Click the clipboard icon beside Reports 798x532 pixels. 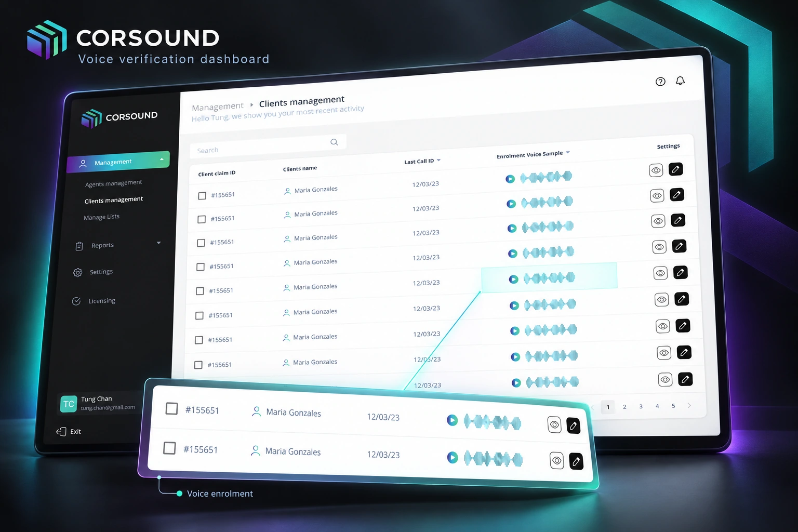click(x=79, y=246)
